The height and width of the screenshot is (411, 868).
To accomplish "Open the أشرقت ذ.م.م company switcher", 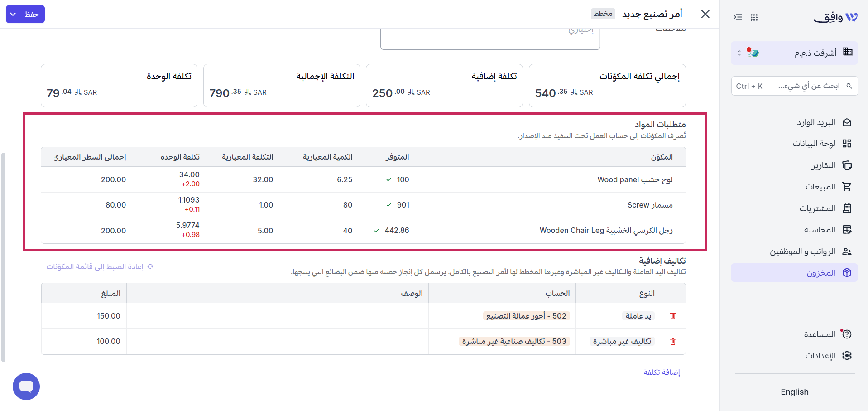I will tap(794, 53).
